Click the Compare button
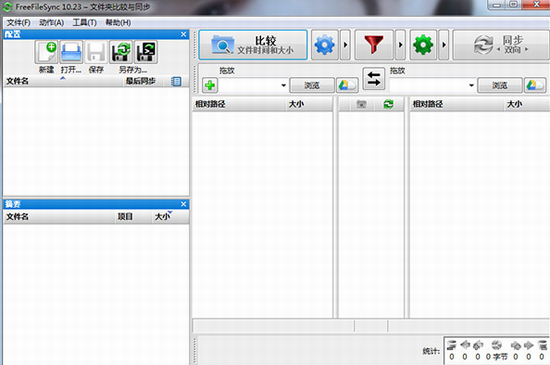Image resolution: width=550 pixels, height=365 pixels. pos(253,45)
